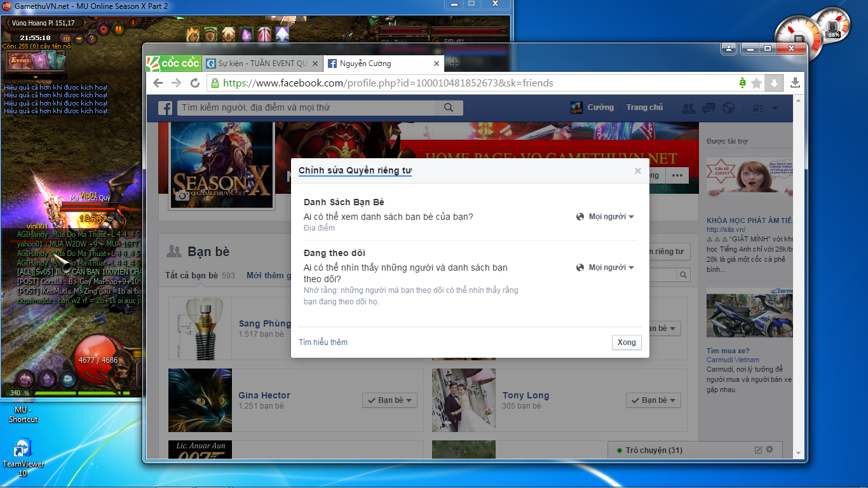Open following audience dropdown Mọi người

point(605,268)
